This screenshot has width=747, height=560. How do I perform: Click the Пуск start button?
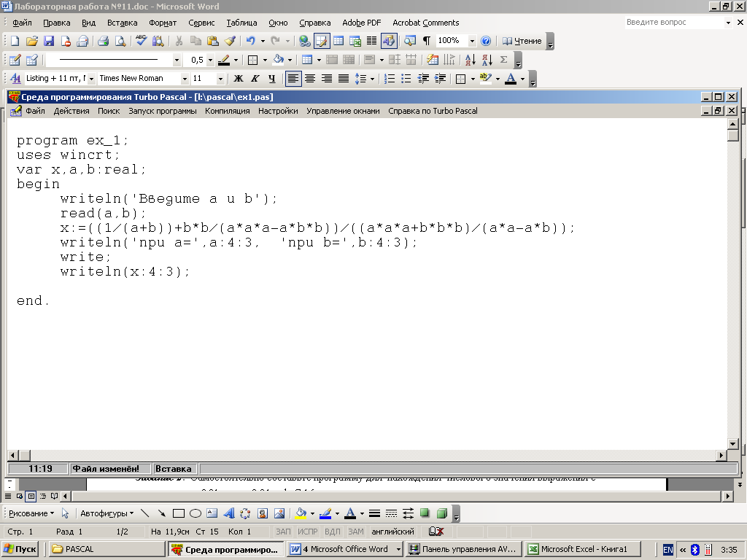click(20, 549)
